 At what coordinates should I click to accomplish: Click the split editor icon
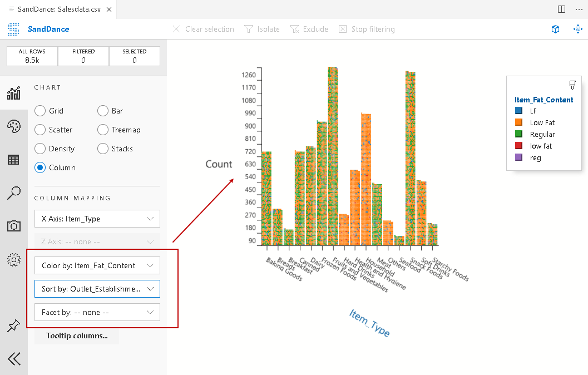click(561, 9)
